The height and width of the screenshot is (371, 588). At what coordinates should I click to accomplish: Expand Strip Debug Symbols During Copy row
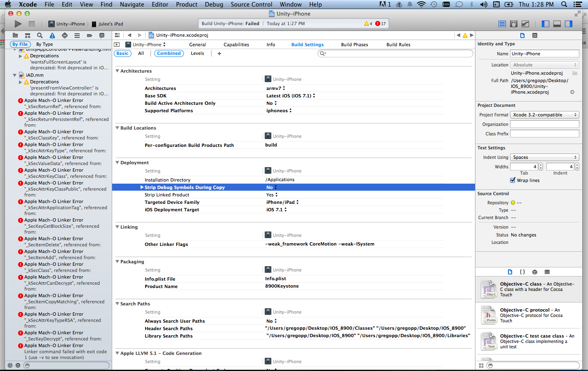point(142,187)
